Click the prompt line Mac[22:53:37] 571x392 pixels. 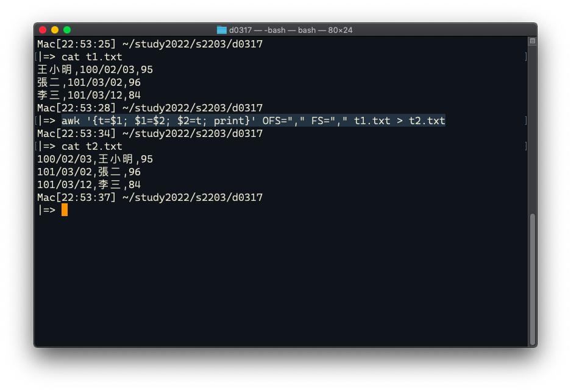(x=150, y=197)
